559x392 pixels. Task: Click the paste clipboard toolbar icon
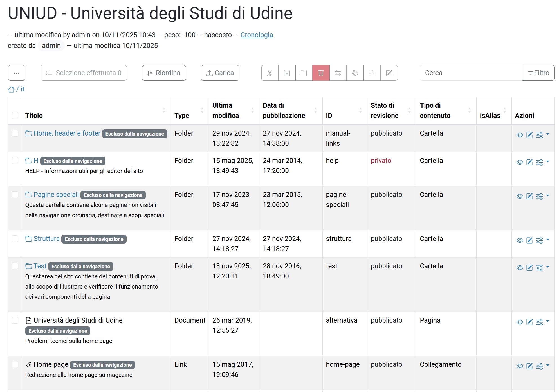pyautogui.click(x=304, y=73)
